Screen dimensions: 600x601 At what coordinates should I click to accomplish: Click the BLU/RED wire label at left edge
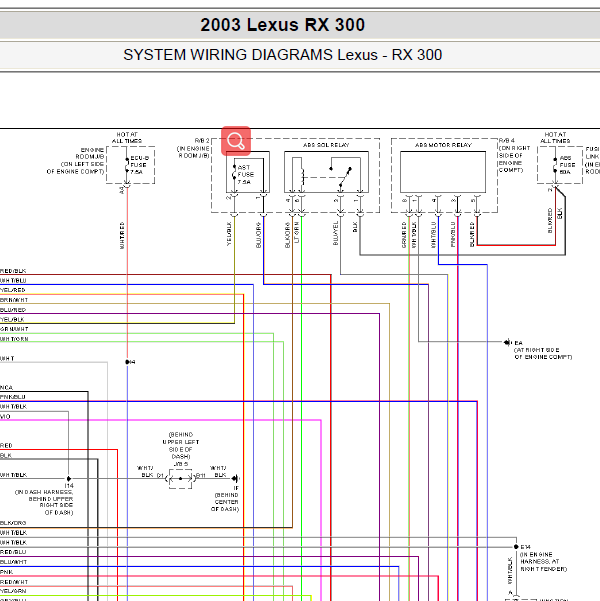(x=13, y=310)
